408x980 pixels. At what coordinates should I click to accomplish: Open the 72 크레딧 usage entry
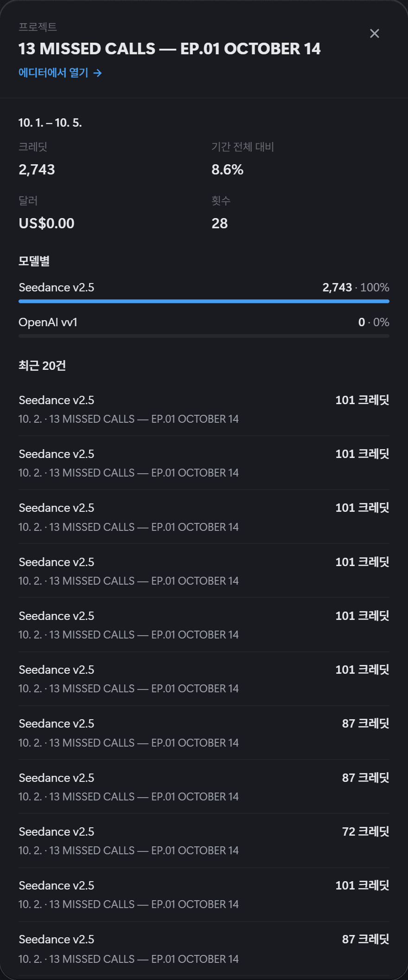click(204, 841)
